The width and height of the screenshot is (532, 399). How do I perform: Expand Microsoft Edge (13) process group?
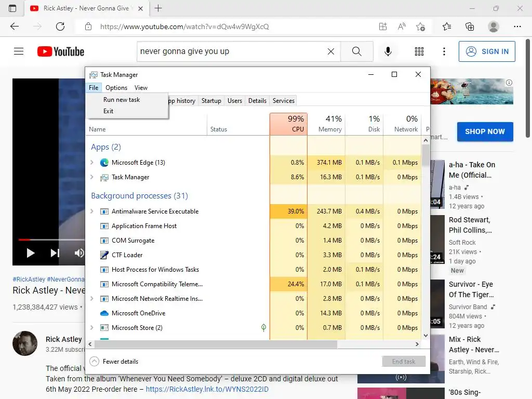pos(91,163)
